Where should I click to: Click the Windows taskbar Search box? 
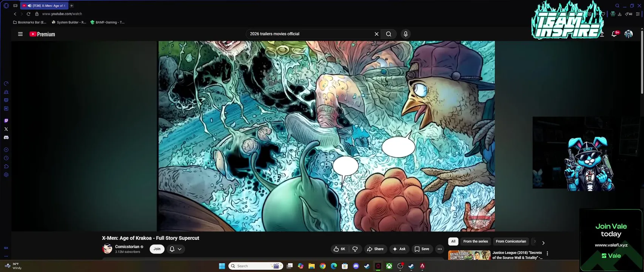256,266
